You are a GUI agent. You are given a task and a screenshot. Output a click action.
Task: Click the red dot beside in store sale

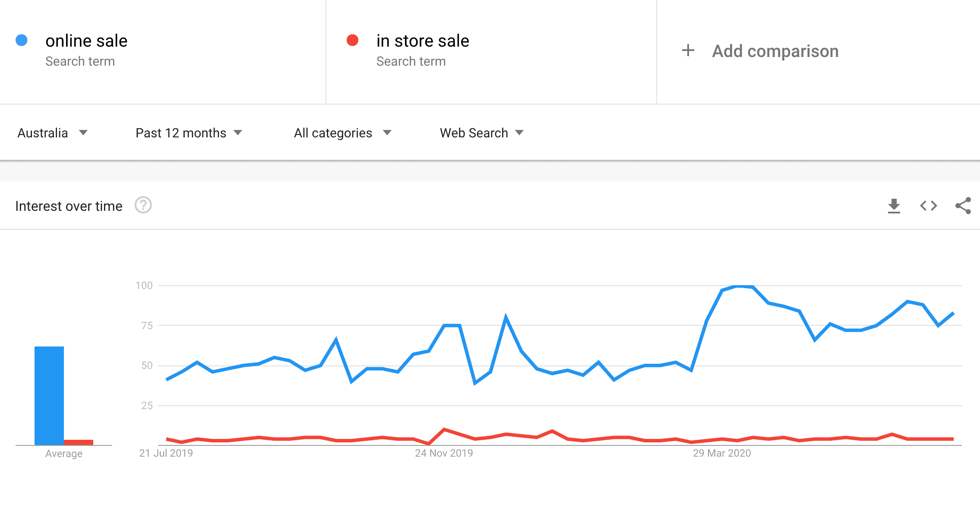(353, 41)
